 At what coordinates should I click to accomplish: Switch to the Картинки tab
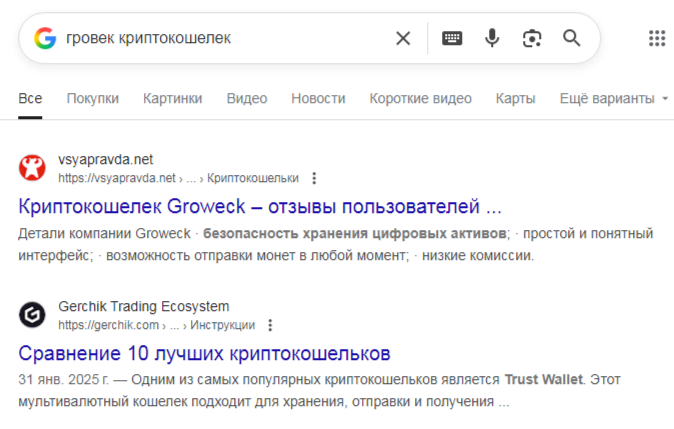pyautogui.click(x=172, y=98)
